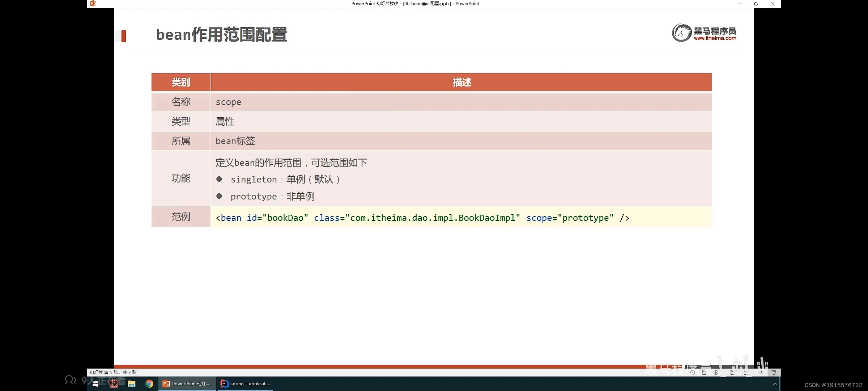Viewport: 868px width, 391px height.
Task: Open File Explorer from the taskbar
Action: point(131,384)
